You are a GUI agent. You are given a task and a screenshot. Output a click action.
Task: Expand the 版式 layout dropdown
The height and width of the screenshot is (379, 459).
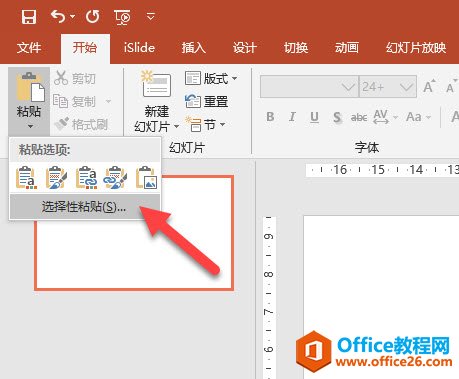click(211, 79)
